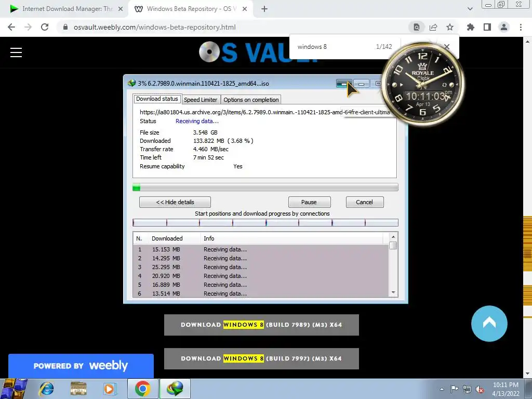Open the file cabinet icon on taskbar
The height and width of the screenshot is (399, 532).
coord(78,389)
